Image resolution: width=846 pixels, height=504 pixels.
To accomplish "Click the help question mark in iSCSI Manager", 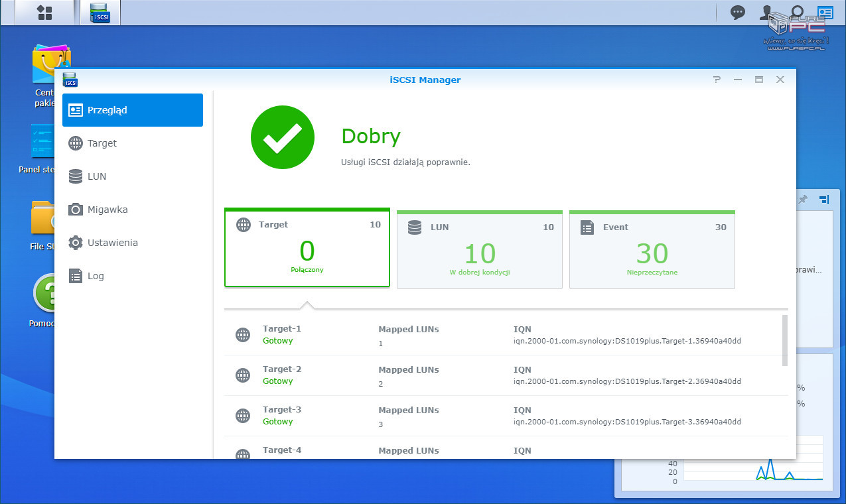I will point(717,80).
